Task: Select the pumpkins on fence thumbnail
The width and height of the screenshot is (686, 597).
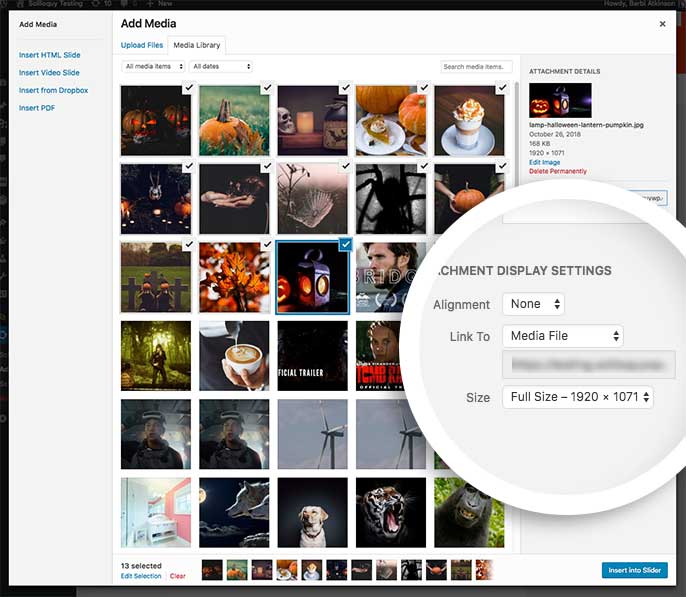Action: (x=156, y=277)
